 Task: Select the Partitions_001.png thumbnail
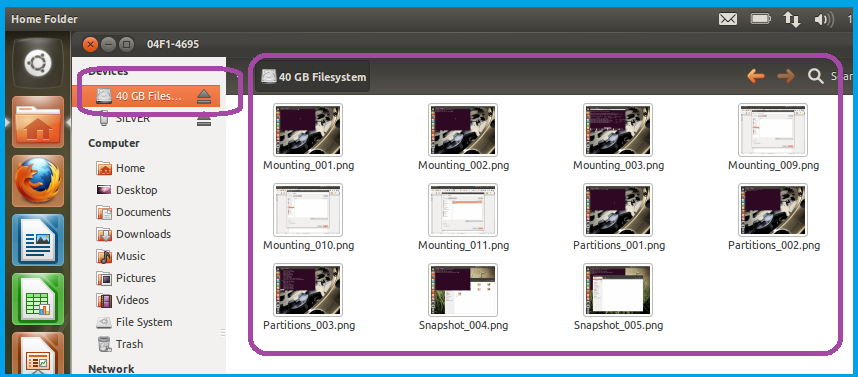(618, 210)
